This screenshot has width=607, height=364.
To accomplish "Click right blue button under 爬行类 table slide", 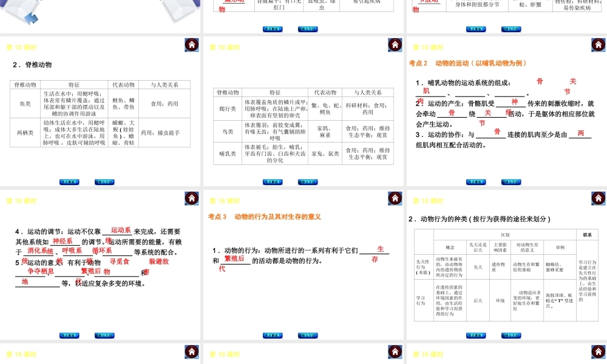I will [x=308, y=182].
